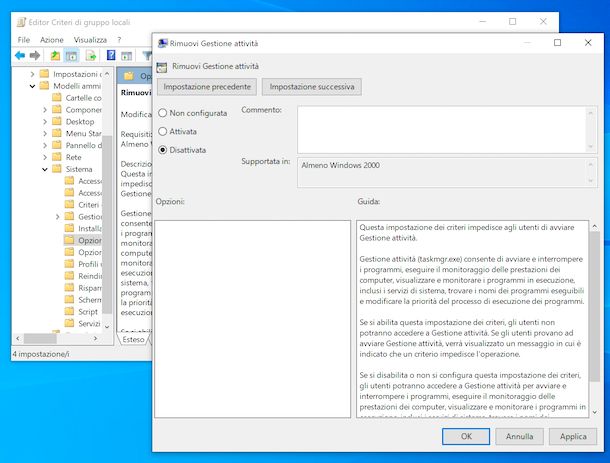Click the Servizi folder icon in tree

(69, 323)
